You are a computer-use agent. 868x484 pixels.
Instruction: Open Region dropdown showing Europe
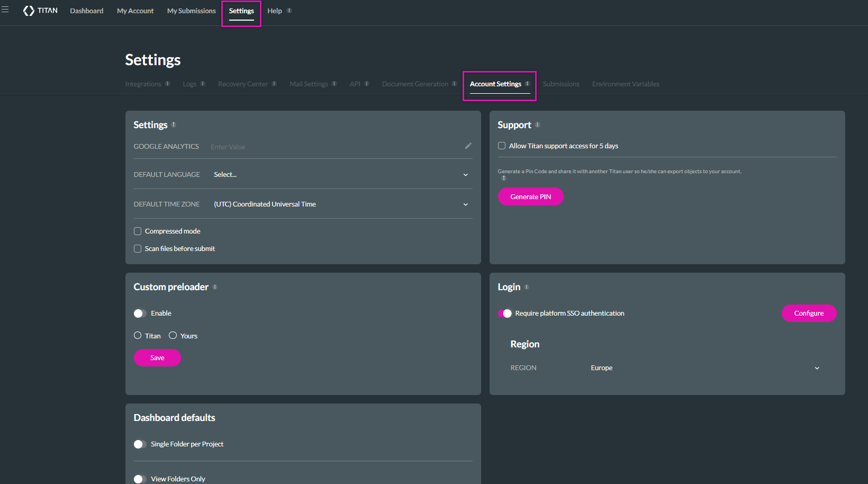pos(706,368)
